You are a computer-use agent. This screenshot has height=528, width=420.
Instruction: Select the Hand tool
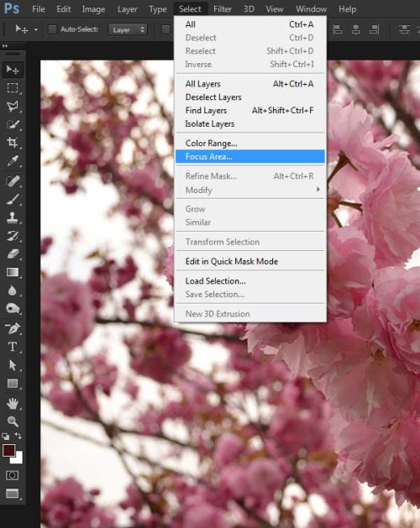point(13,403)
